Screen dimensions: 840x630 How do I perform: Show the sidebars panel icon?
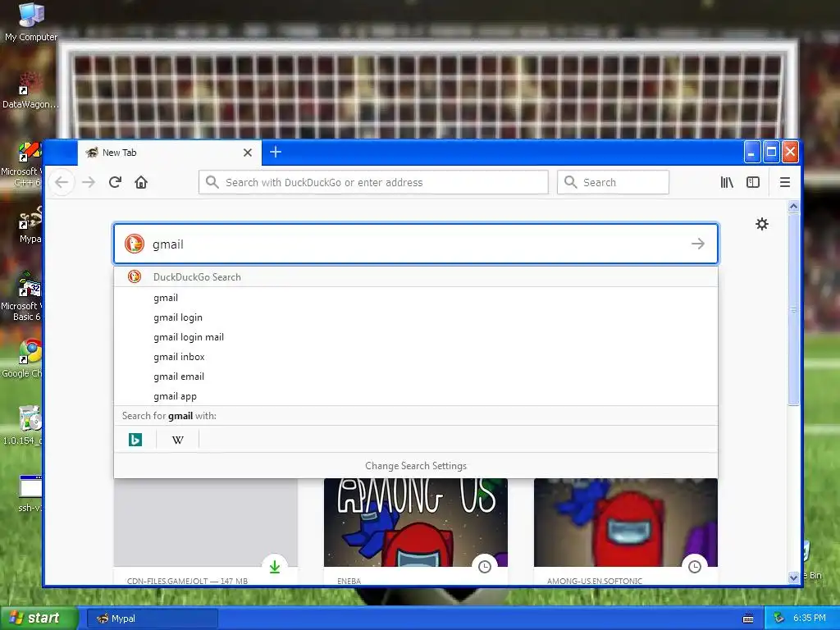753,182
